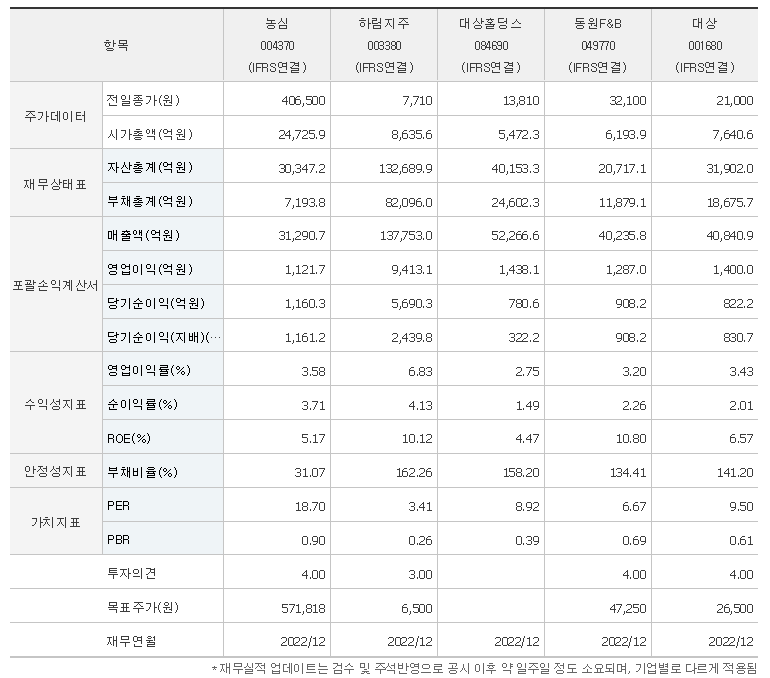Click 하림지주 investment opinion 3.00
The height and width of the screenshot is (678, 770).
pos(420,574)
